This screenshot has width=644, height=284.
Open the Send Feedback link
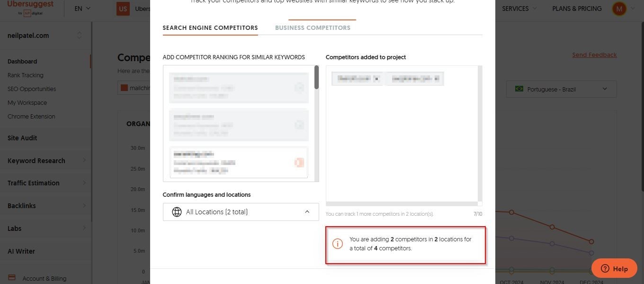click(x=594, y=55)
